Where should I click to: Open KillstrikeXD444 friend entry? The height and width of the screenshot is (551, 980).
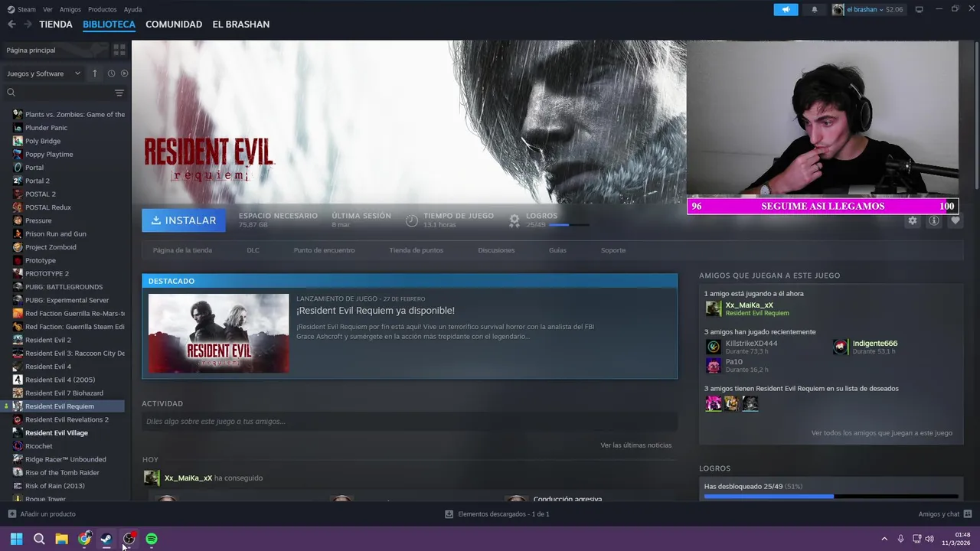[x=741, y=347]
